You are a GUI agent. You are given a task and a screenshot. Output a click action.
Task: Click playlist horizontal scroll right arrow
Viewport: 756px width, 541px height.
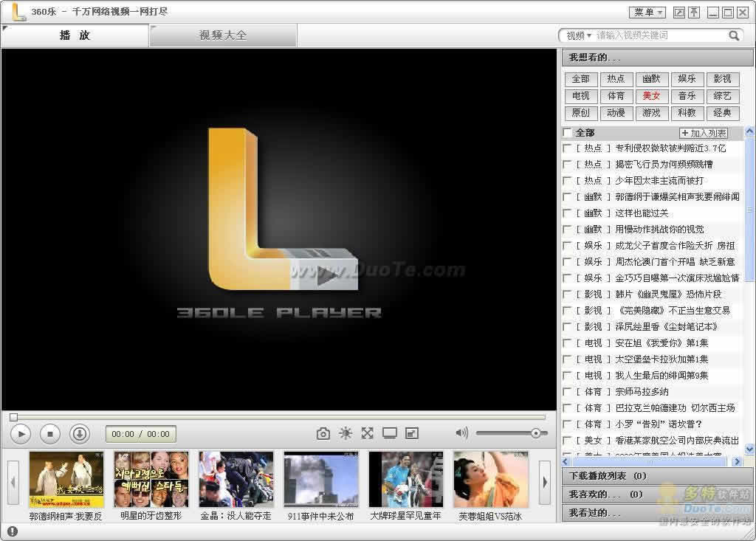pos(736,461)
